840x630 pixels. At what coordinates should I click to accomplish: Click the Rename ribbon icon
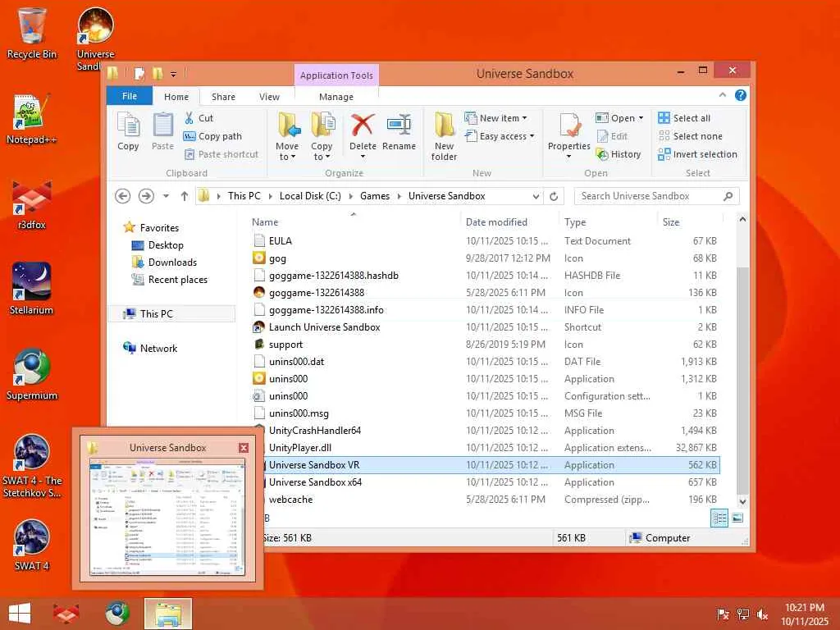point(399,125)
